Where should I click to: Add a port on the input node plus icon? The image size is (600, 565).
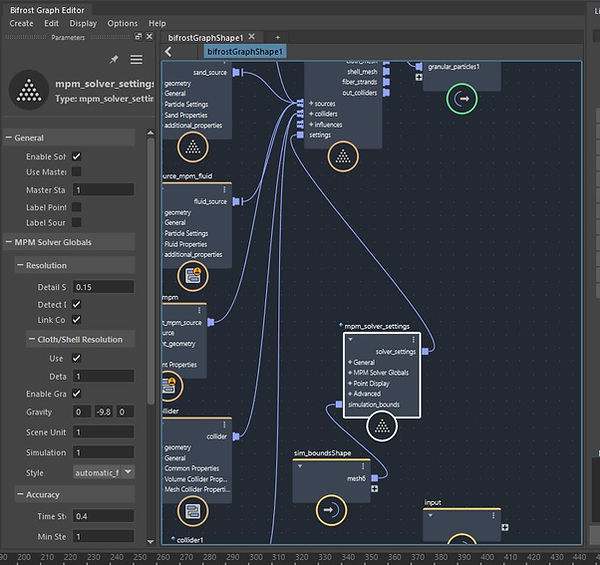point(505,528)
